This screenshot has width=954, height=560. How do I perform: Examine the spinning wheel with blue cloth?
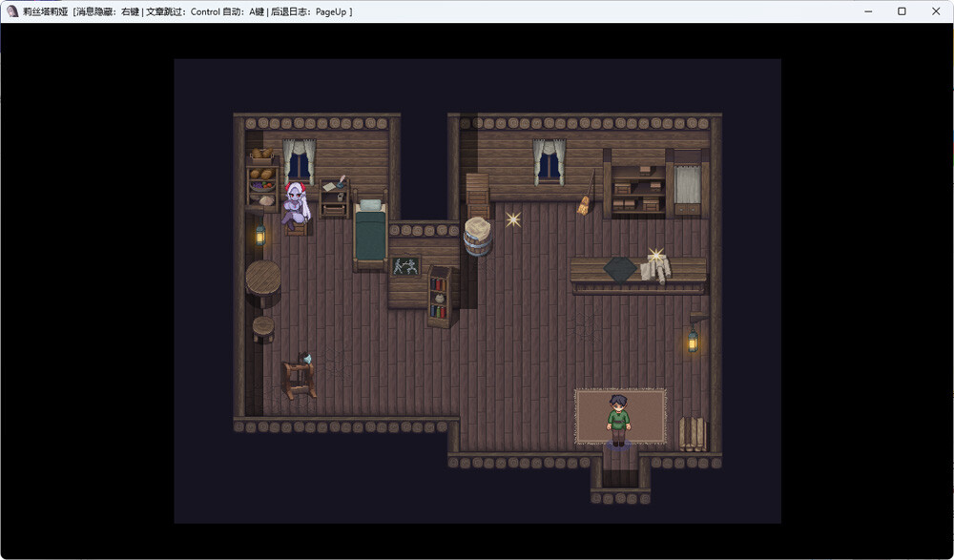pos(299,376)
